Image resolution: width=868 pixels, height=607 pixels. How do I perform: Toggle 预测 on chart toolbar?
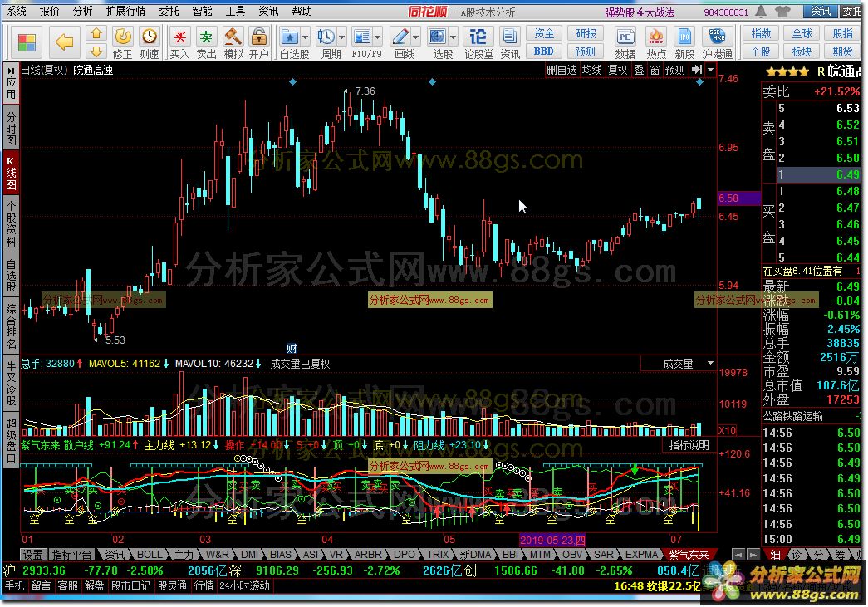[674, 70]
